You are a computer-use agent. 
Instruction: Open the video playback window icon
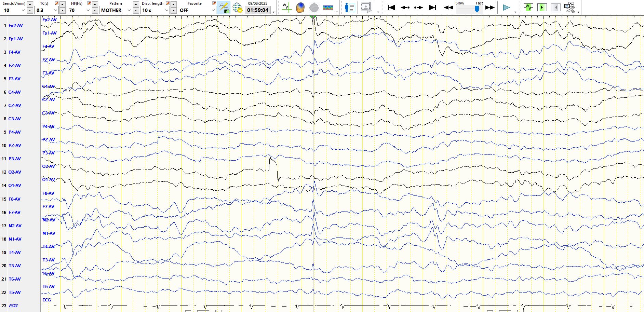[366, 8]
